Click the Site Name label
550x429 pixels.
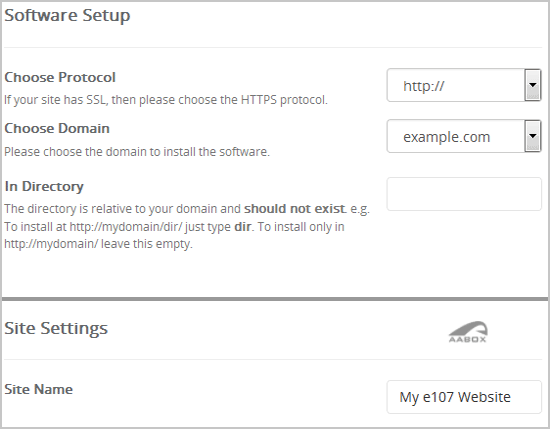[x=39, y=389]
